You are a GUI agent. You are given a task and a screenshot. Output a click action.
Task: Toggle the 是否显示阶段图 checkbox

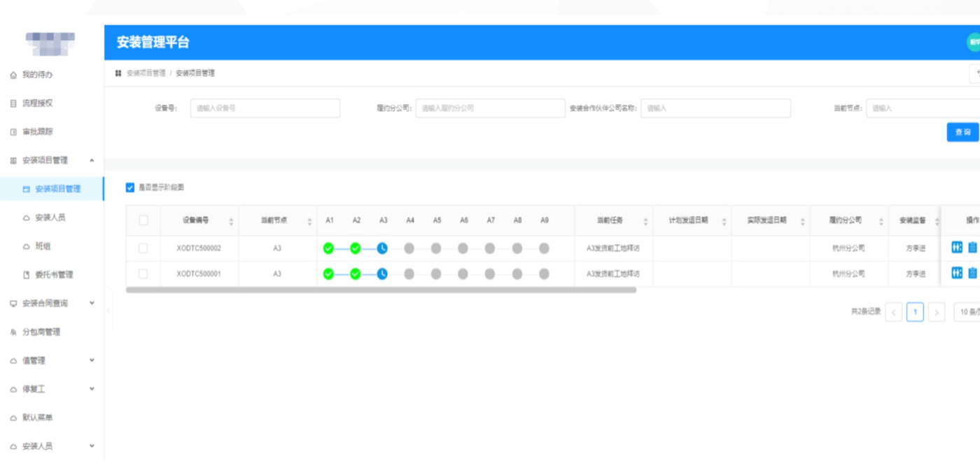(x=130, y=187)
